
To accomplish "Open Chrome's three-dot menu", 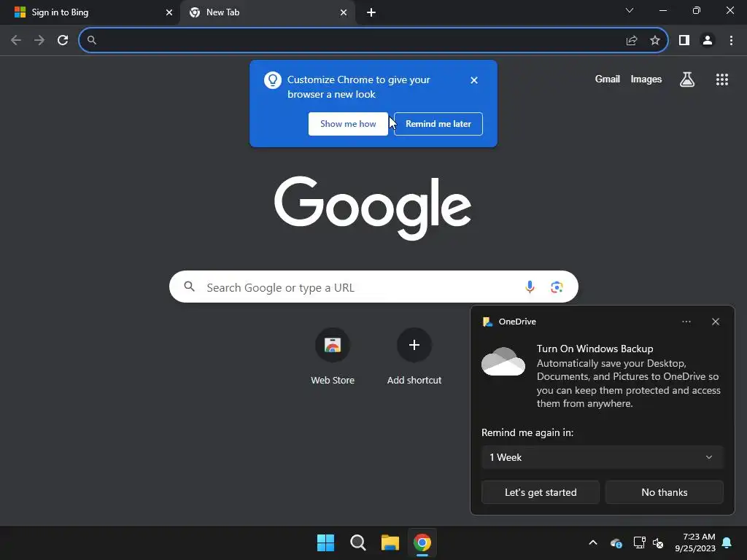I will click(731, 41).
